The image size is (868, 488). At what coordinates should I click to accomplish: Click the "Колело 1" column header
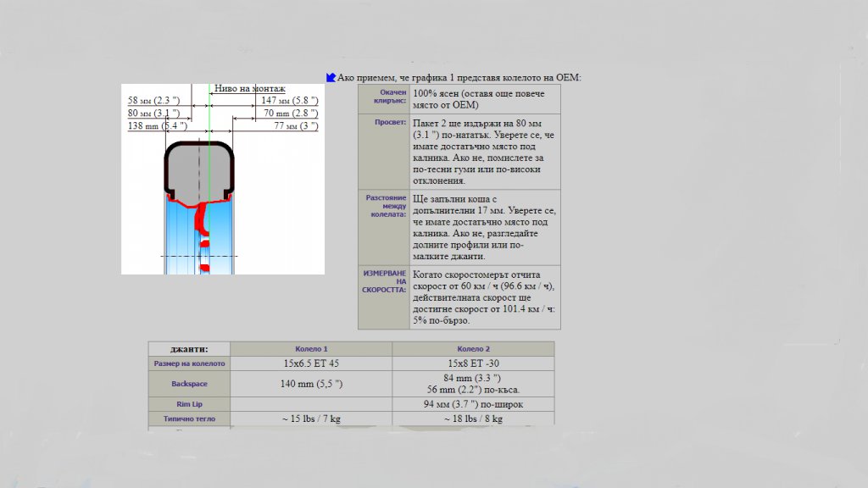[311, 349]
